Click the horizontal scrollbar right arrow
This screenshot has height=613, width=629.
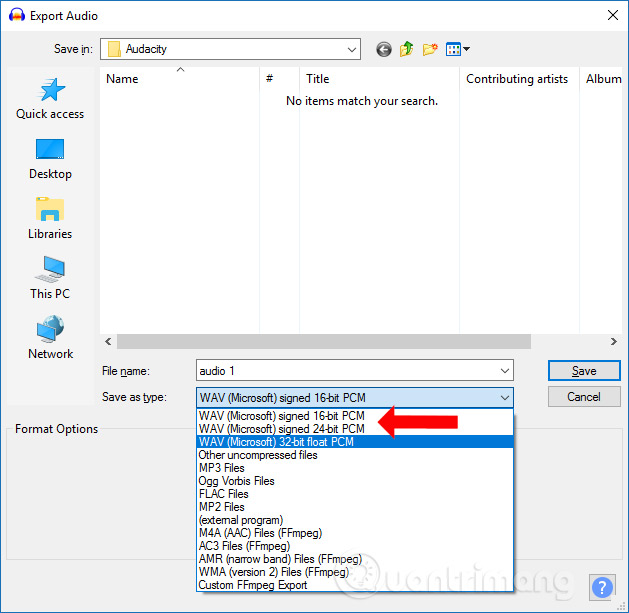pos(614,341)
